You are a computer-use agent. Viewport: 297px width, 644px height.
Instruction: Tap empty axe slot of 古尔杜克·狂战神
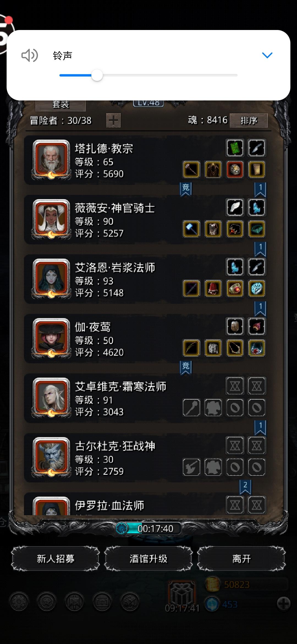tap(191, 467)
